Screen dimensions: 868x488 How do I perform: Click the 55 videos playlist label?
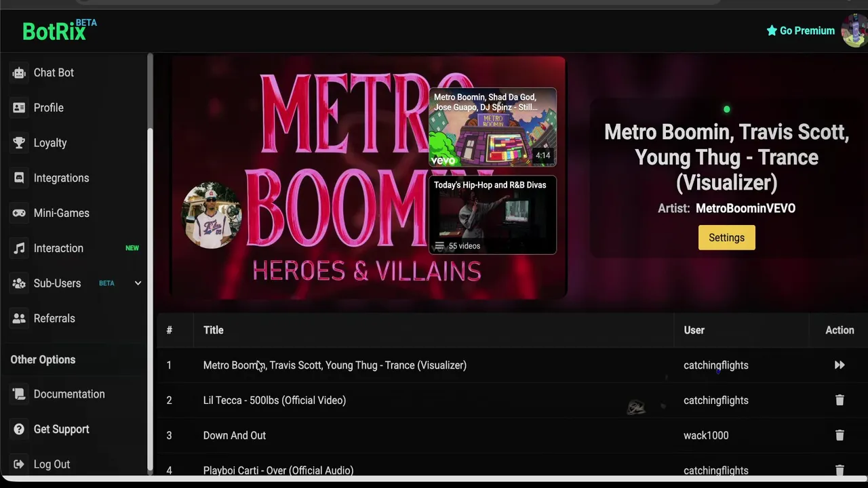coord(464,246)
